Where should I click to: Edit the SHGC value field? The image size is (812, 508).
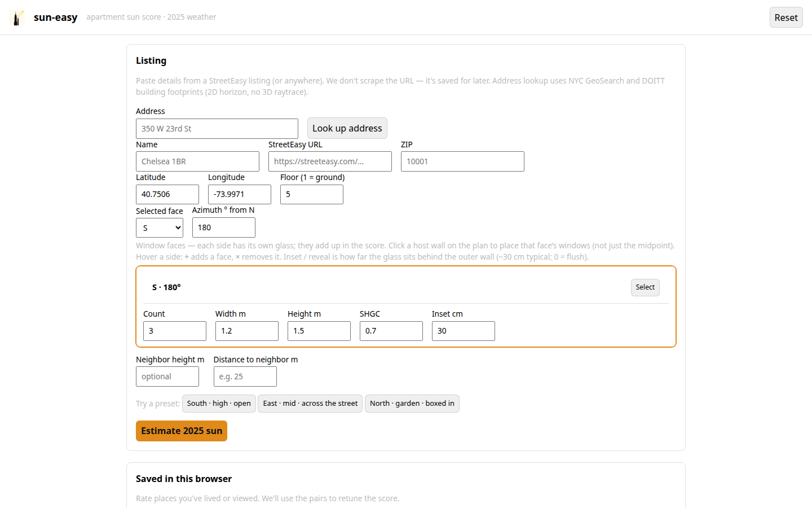[391, 331]
